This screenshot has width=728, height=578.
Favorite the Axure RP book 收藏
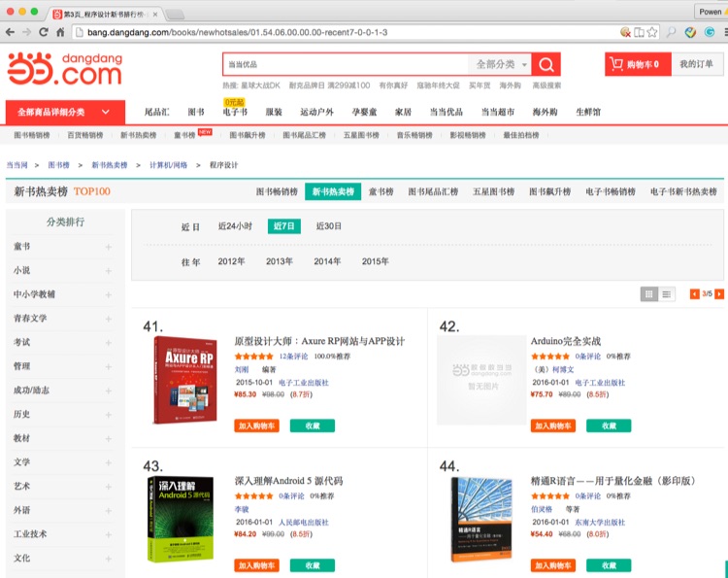(x=313, y=425)
